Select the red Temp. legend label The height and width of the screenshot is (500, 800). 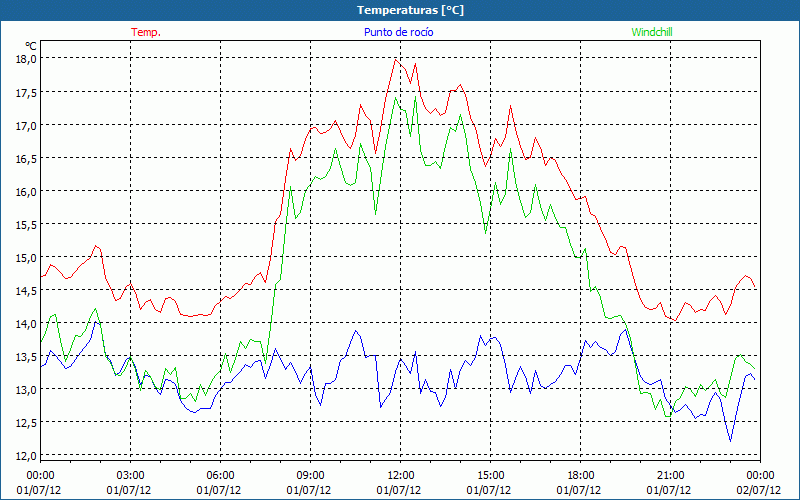pyautogui.click(x=146, y=32)
